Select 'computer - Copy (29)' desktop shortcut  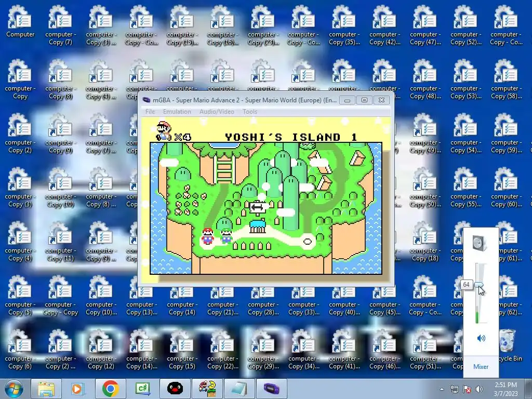(263, 349)
